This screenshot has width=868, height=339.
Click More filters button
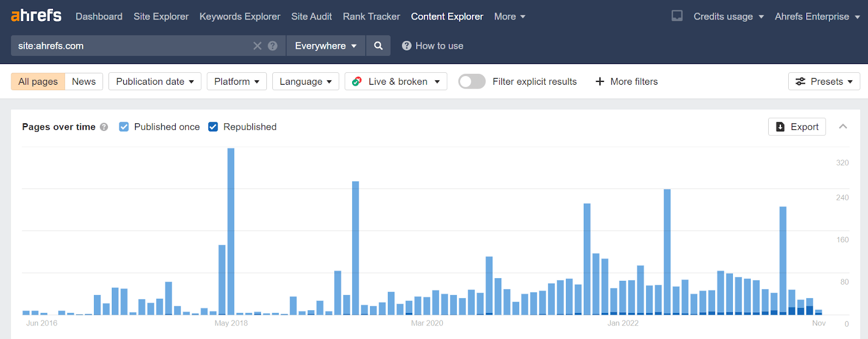[x=627, y=81]
